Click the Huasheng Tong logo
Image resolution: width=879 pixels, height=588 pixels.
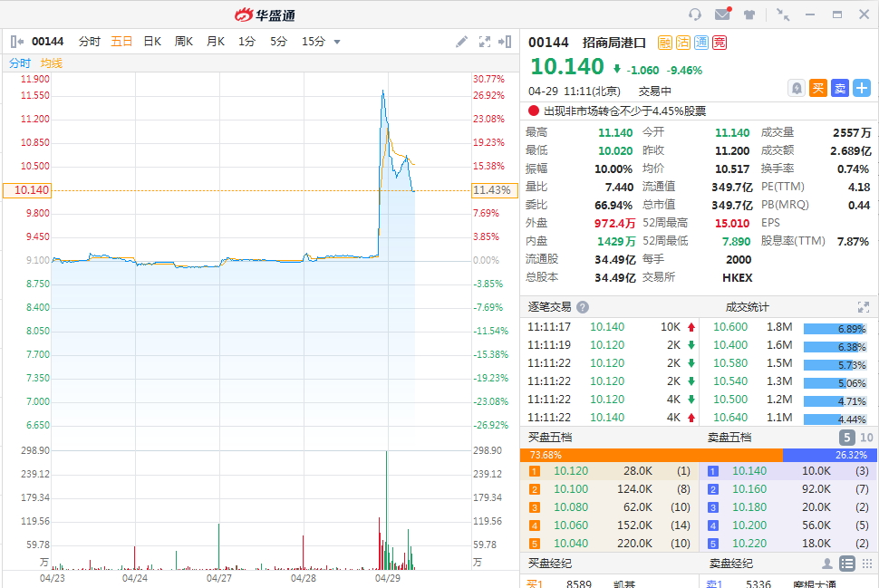tap(266, 15)
